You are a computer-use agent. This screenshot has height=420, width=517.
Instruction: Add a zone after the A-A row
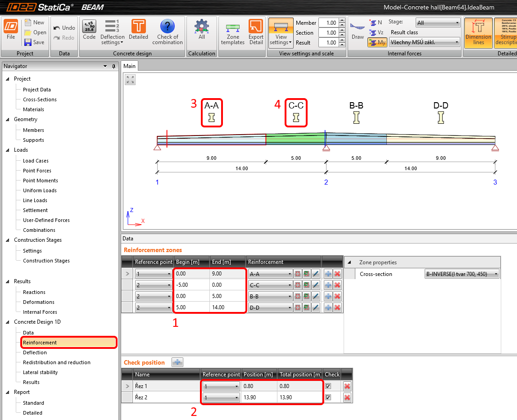point(328,274)
